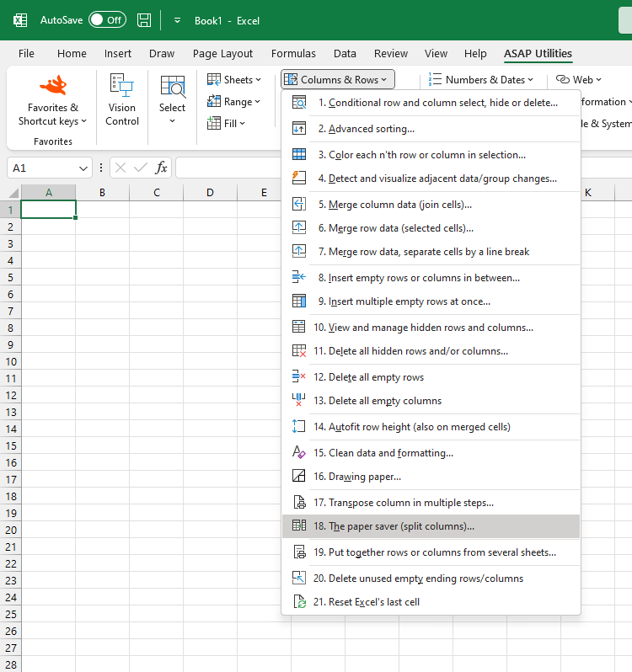
Task: Click Delete all empty rows icon
Action: point(299,376)
